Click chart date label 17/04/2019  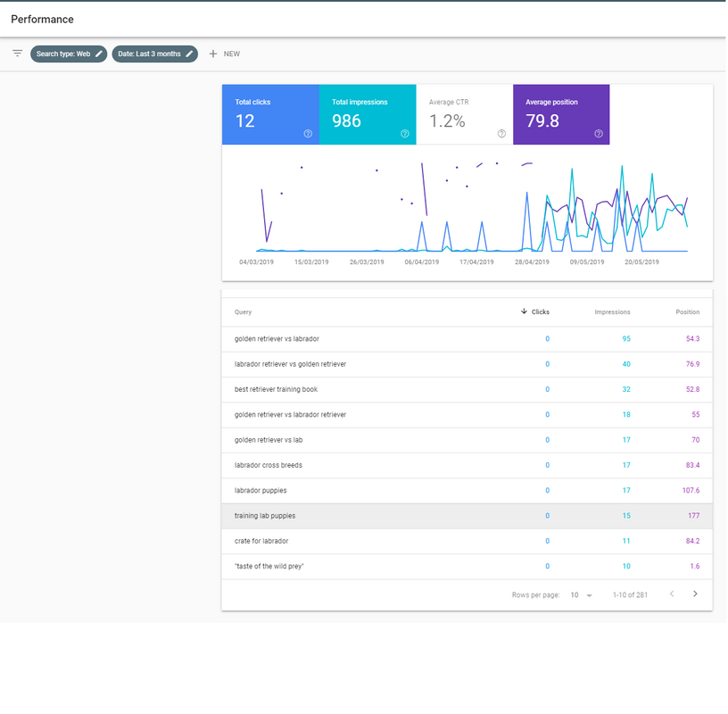tap(476, 262)
